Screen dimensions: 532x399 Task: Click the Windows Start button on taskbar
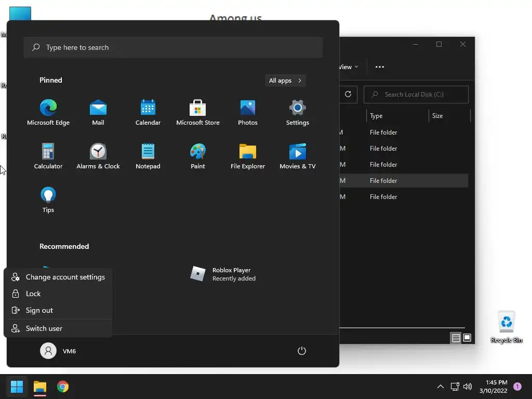coord(17,387)
